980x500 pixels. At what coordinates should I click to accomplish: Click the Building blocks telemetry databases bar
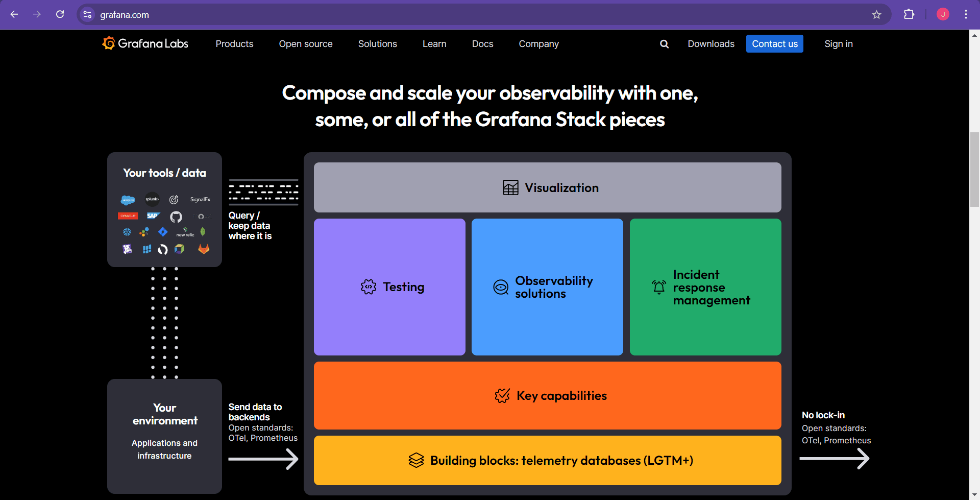(548, 460)
